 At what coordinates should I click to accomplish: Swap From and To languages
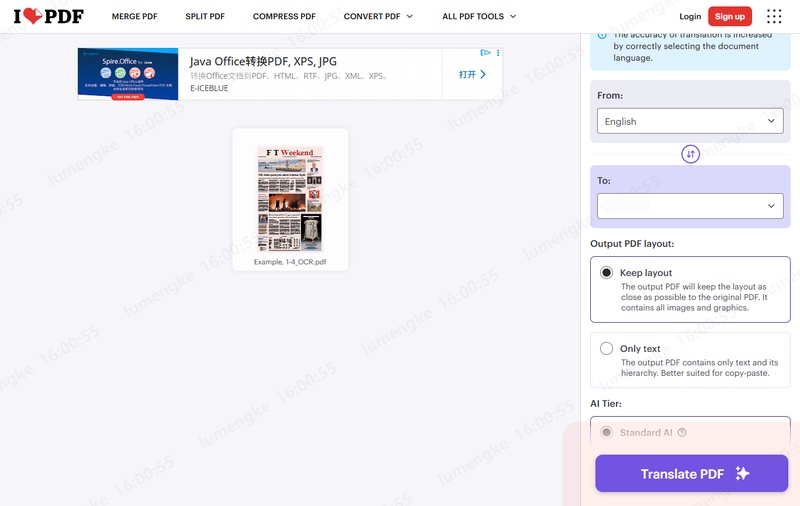tap(690, 154)
